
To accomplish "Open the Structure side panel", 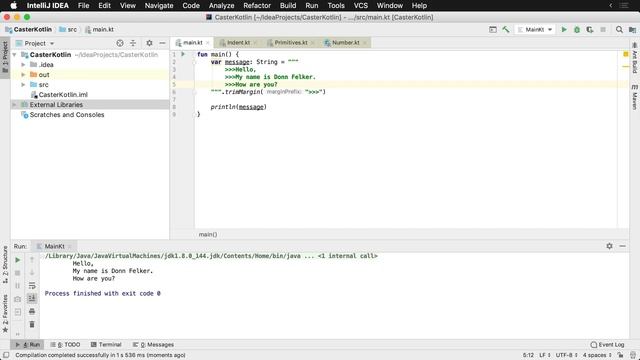I will coord(5,264).
